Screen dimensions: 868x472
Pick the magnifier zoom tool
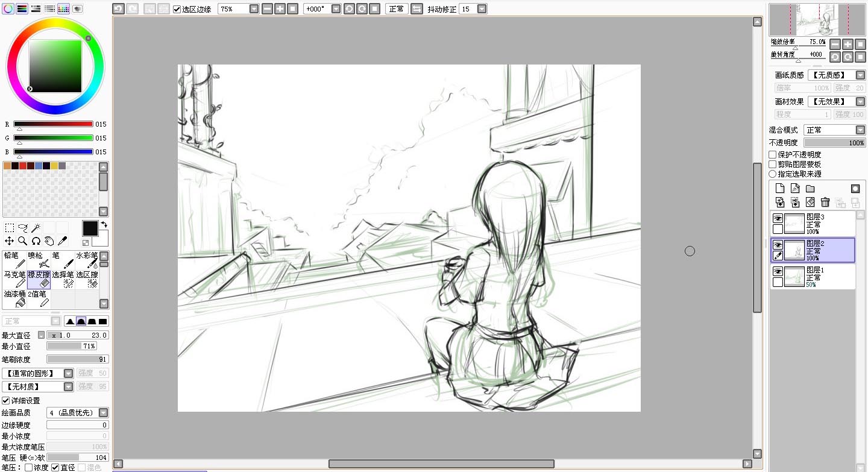[x=23, y=241]
